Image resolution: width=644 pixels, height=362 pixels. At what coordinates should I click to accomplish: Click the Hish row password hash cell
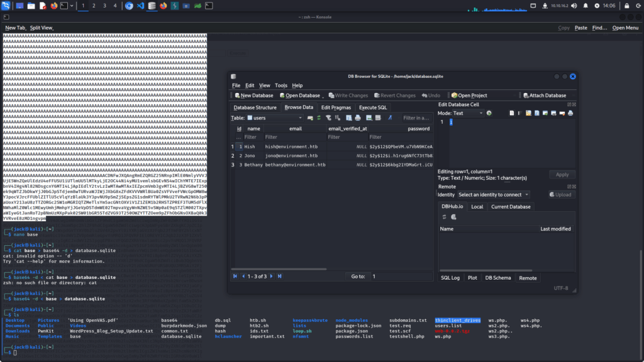[x=401, y=146]
